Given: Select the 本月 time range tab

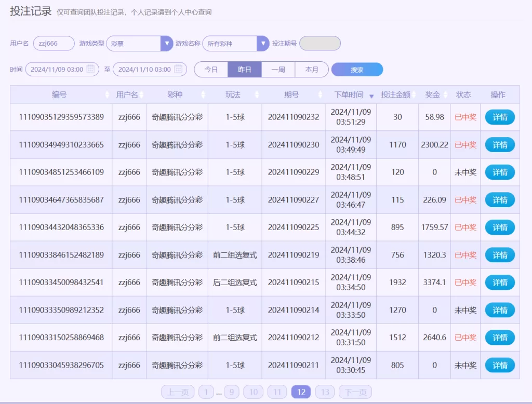Looking at the screenshot, I should pos(312,70).
